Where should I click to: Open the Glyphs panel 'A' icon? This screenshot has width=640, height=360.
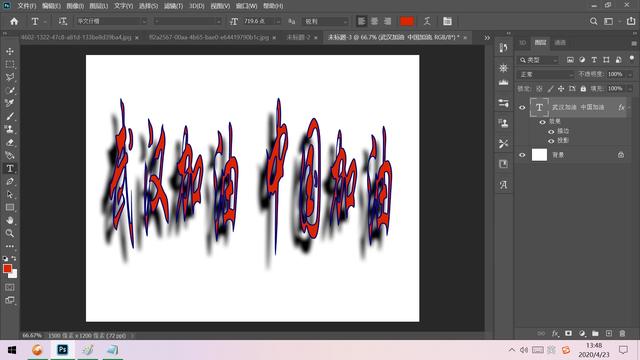point(503,184)
